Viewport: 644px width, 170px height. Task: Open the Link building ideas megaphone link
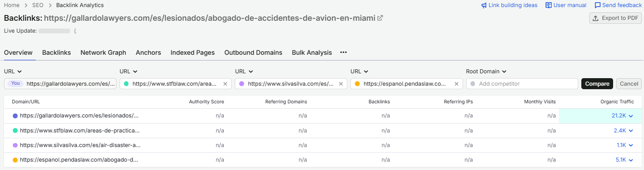pyautogui.click(x=509, y=5)
